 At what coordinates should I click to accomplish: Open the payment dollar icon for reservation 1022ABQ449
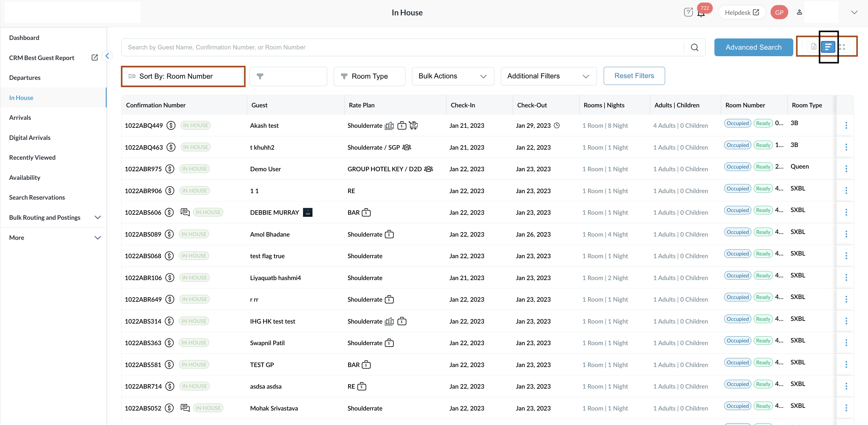171,125
